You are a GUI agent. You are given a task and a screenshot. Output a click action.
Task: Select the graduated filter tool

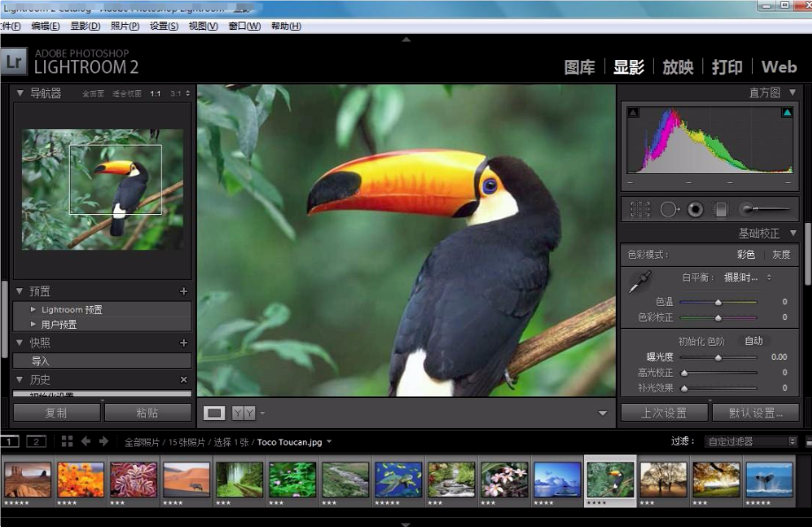pos(720,210)
